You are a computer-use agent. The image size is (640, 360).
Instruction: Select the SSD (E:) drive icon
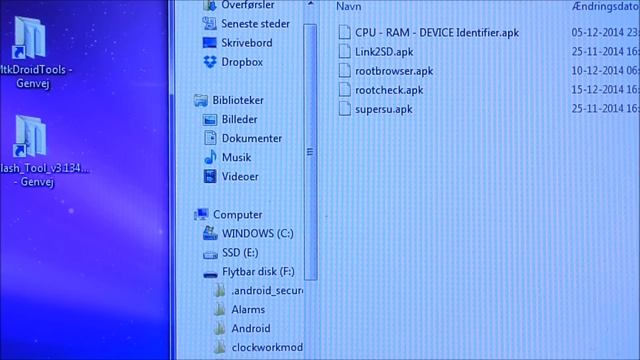pyautogui.click(x=210, y=255)
